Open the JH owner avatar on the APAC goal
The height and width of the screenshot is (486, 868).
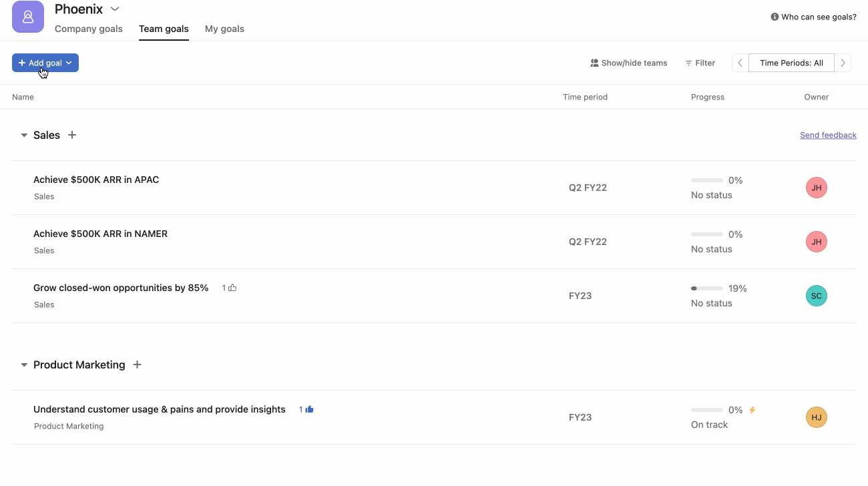pos(816,188)
